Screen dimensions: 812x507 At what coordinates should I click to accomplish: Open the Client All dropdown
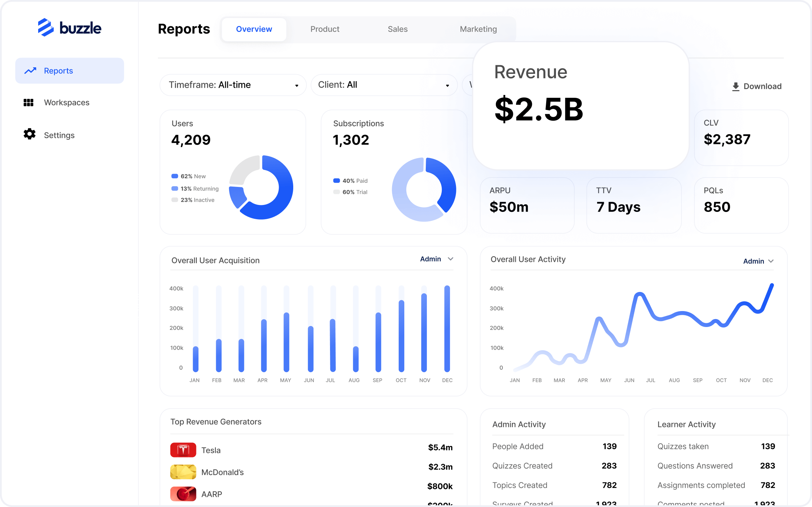coord(384,85)
